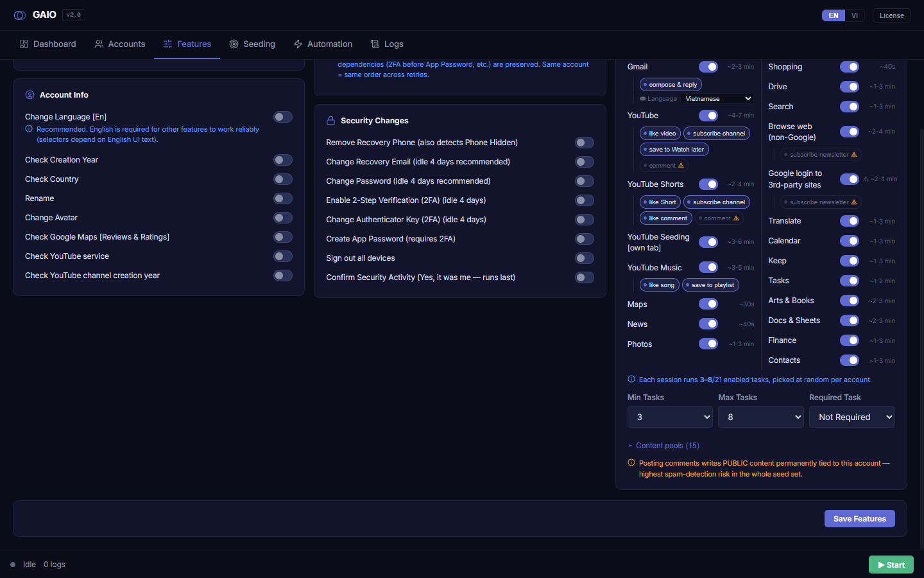
Task: Toggle Check Country option
Action: [x=283, y=179]
